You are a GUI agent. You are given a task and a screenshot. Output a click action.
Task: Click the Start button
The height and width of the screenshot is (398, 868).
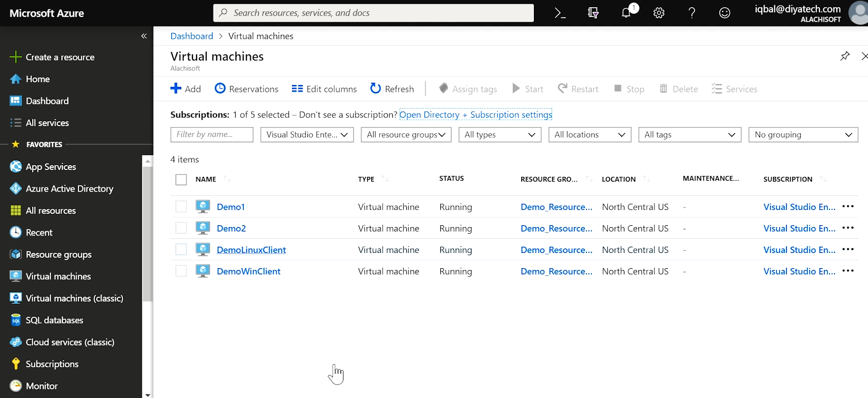click(528, 89)
